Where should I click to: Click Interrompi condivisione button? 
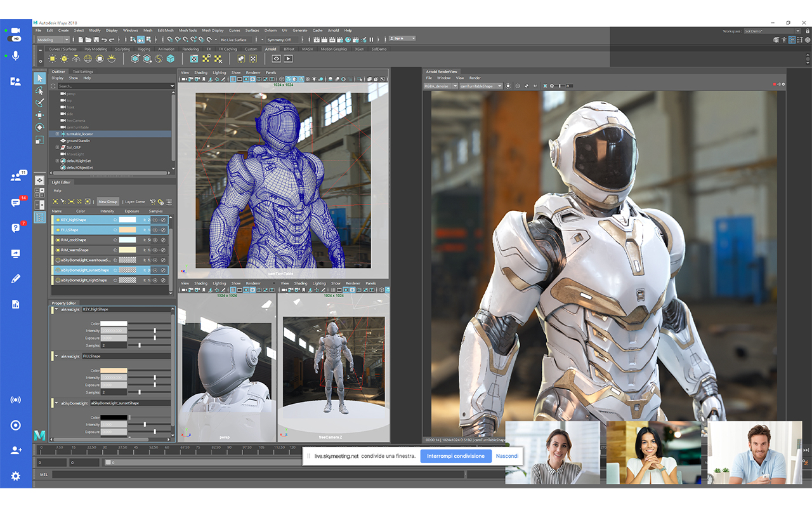455,456
